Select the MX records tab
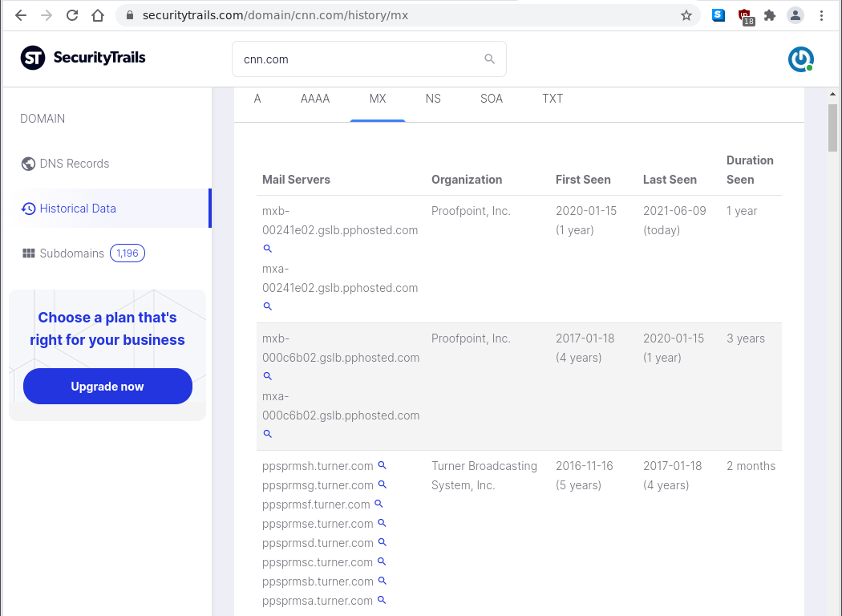Image resolution: width=842 pixels, height=616 pixels. (x=378, y=99)
